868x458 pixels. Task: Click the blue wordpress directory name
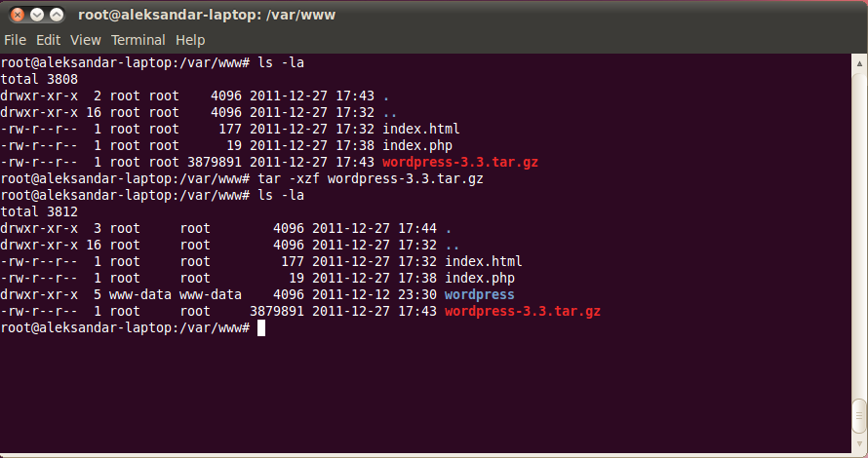480,295
